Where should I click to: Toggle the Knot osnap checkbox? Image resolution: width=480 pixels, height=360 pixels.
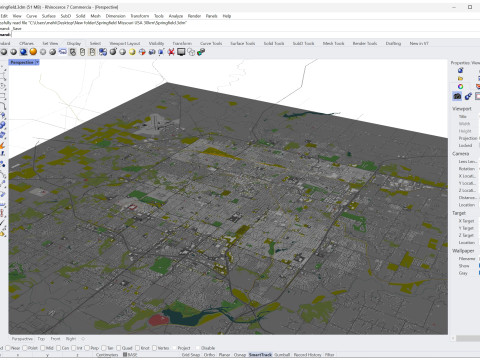[x=137, y=348]
